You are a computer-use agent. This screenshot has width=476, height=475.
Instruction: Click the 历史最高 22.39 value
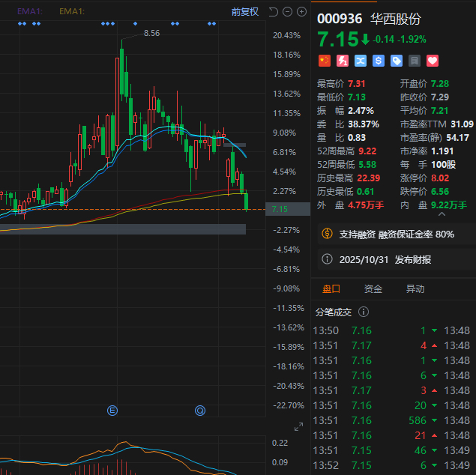pyautogui.click(x=369, y=178)
